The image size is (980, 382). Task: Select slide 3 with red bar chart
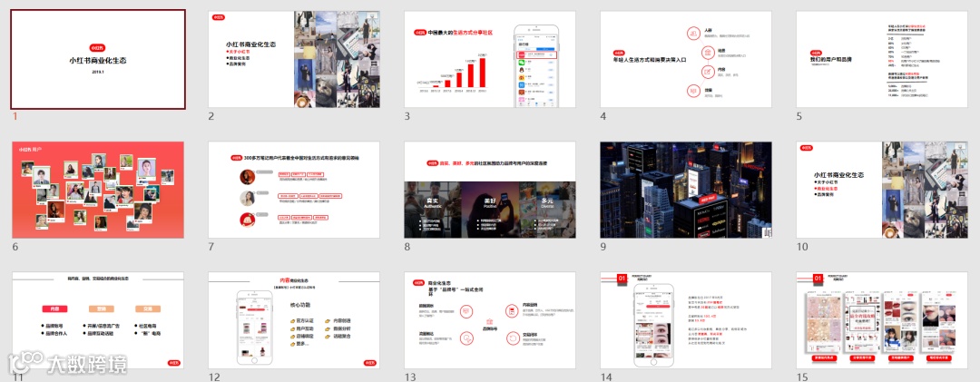tap(490, 59)
